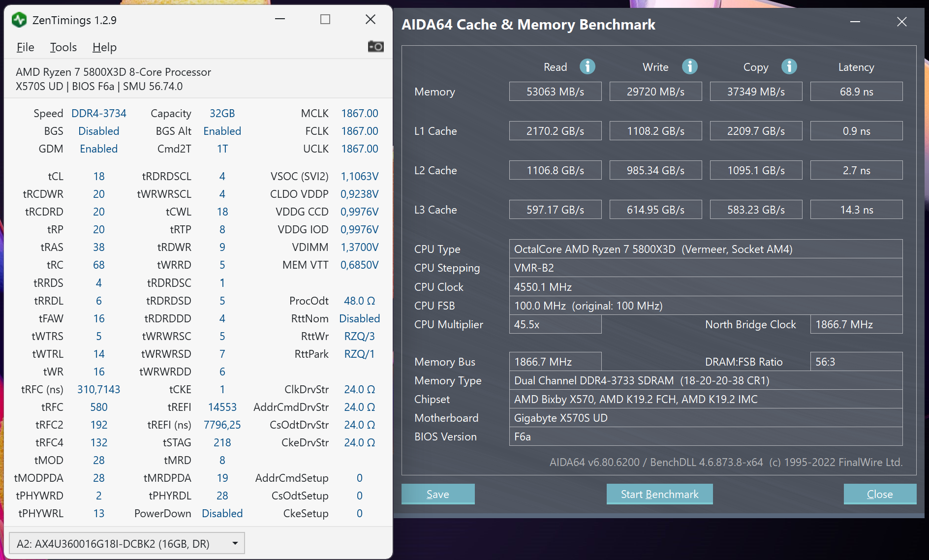This screenshot has height=560, width=929.
Task: Click the Save button in AIDA64
Action: click(x=437, y=494)
